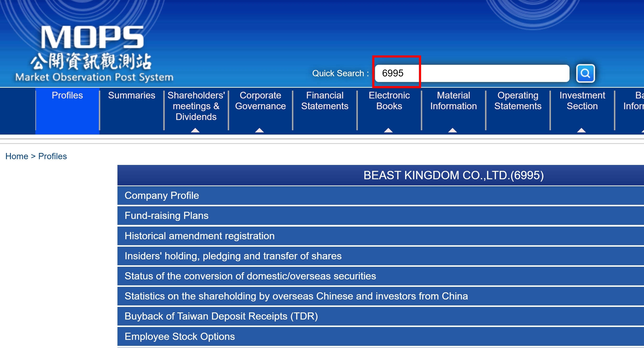The image size is (644, 348).
Task: Click the Quick Search label
Action: click(341, 73)
